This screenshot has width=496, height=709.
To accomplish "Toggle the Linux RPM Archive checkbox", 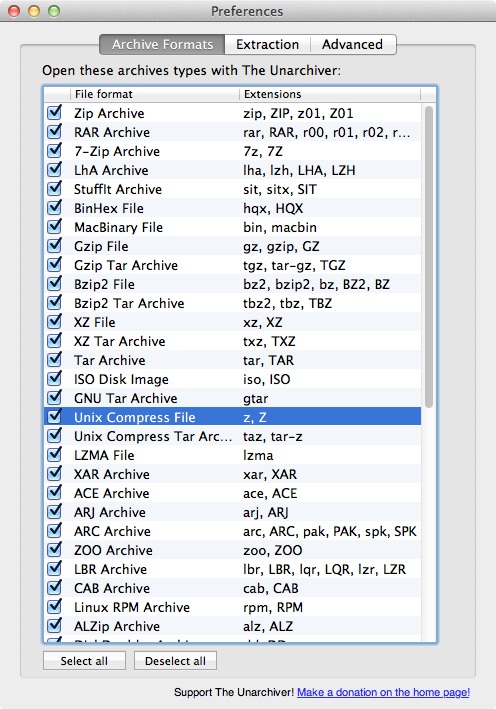I will [x=54, y=606].
